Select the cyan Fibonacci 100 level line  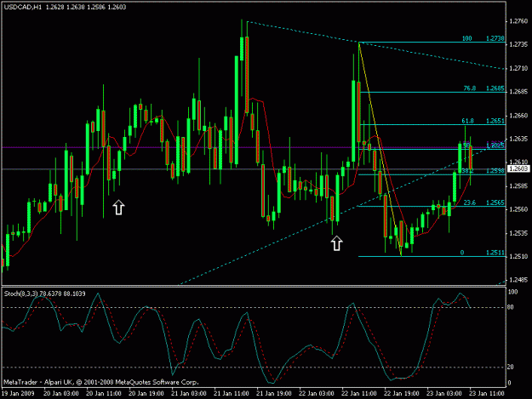432,42
